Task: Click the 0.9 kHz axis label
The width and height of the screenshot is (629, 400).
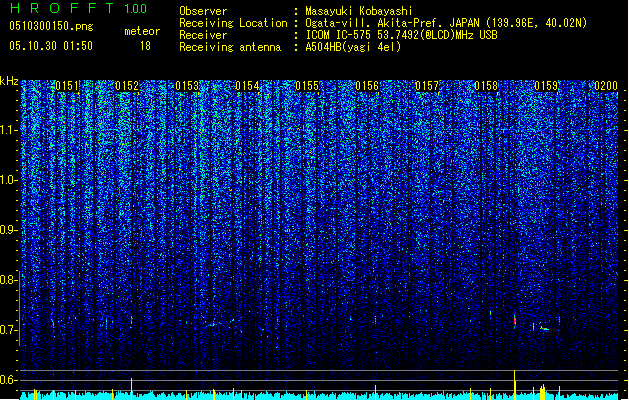Action: click(8, 230)
